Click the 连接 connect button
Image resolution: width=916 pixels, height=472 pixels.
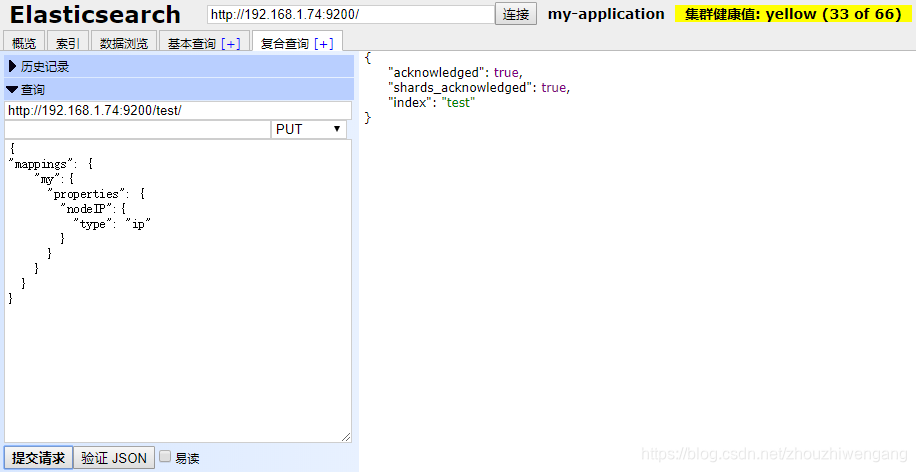point(516,14)
